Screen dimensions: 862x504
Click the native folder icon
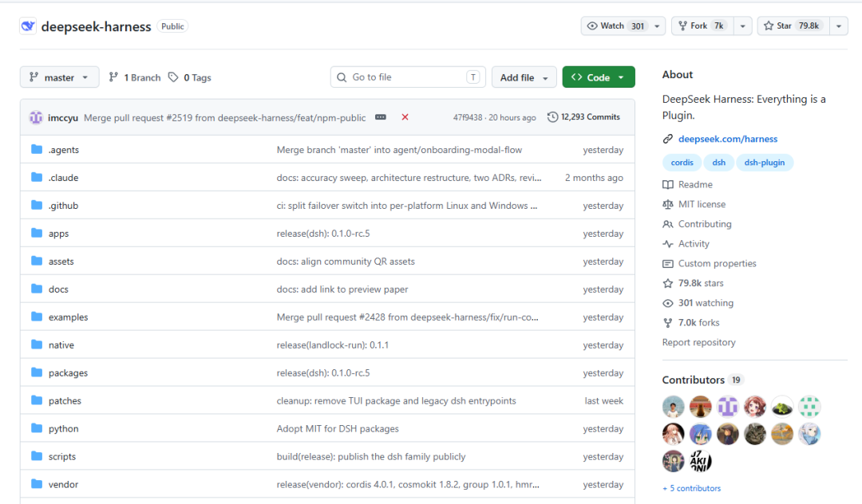coord(37,345)
